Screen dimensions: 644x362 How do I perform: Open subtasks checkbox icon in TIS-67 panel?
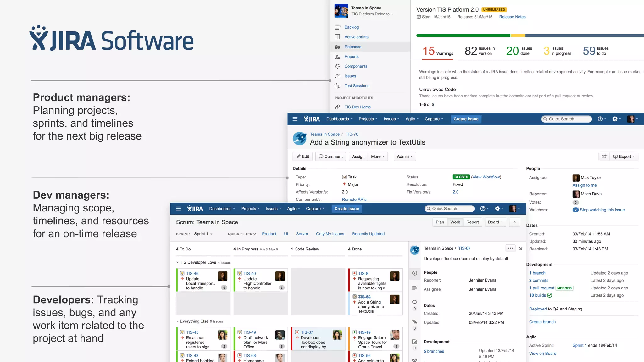414,342
